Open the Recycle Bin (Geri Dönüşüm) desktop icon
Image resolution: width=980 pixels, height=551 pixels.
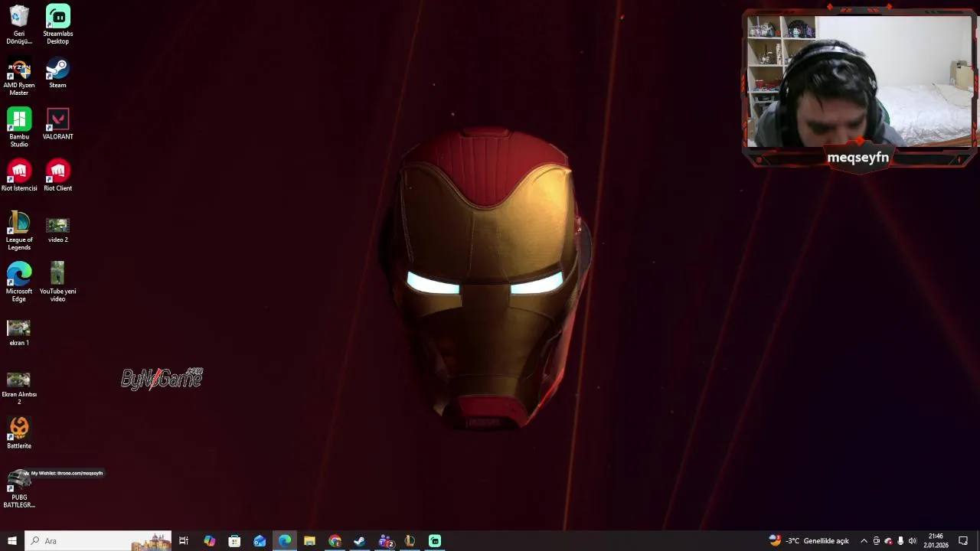click(19, 24)
